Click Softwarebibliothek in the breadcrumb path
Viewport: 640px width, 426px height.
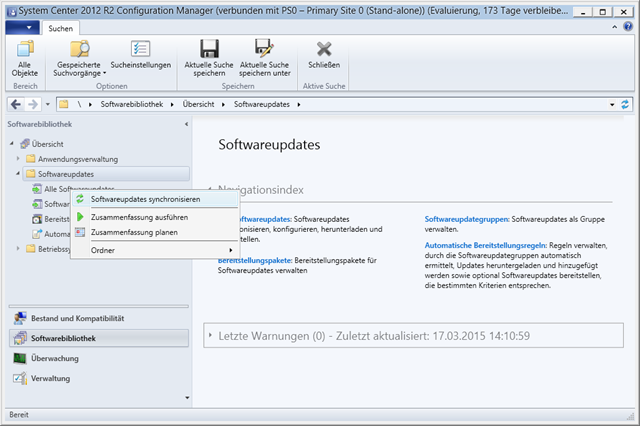tap(132, 104)
